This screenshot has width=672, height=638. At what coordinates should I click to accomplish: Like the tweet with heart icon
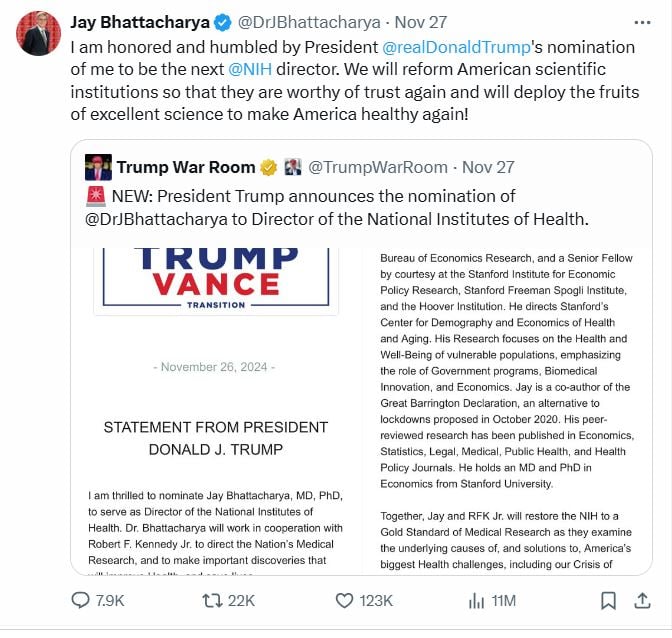[x=344, y=600]
